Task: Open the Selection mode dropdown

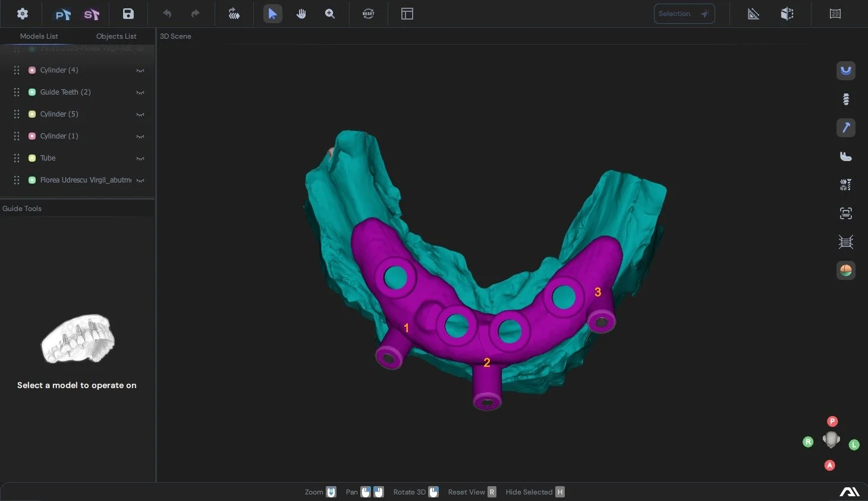Action: [684, 13]
